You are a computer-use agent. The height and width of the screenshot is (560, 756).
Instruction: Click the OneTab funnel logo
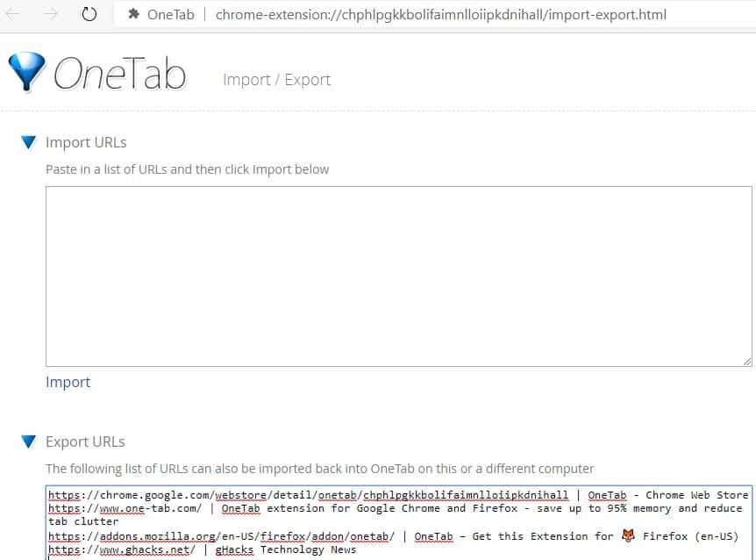pyautogui.click(x=26, y=70)
